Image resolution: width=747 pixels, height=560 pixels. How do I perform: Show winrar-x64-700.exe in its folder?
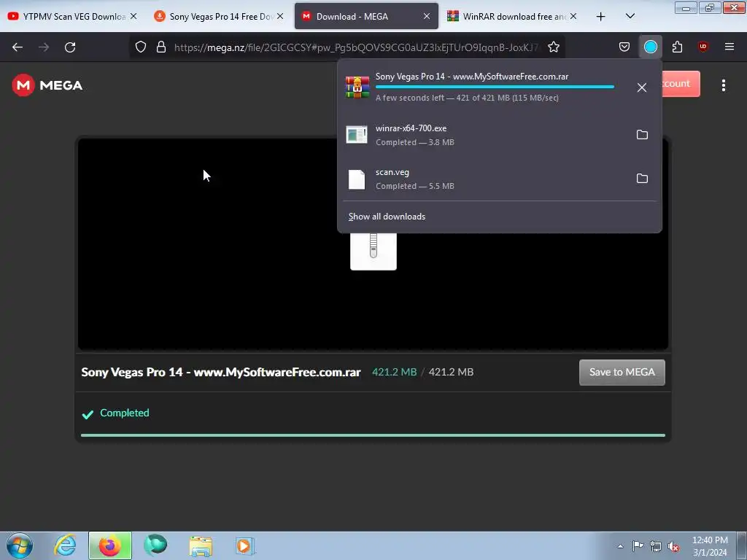click(x=642, y=135)
